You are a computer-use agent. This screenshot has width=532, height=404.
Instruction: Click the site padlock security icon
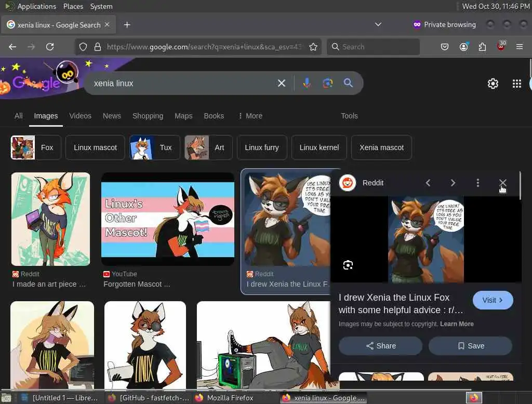(98, 47)
